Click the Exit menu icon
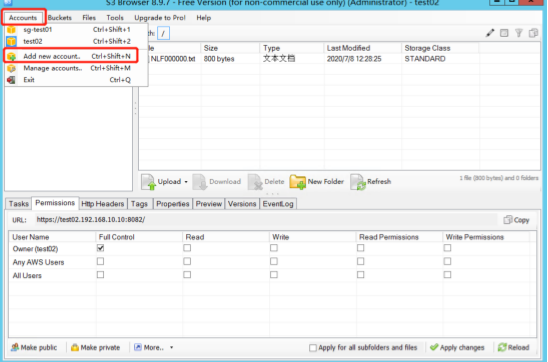 click(11, 80)
